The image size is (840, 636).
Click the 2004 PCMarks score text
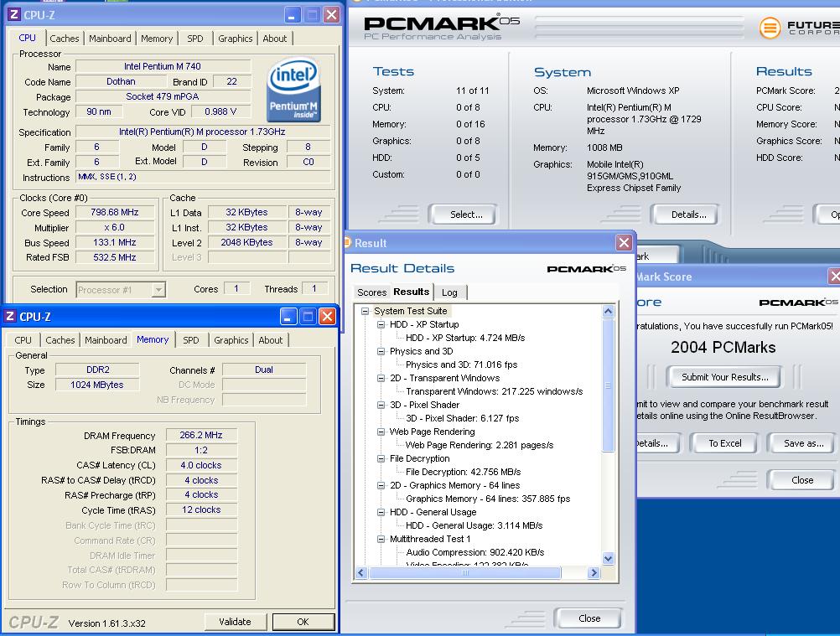(x=723, y=348)
